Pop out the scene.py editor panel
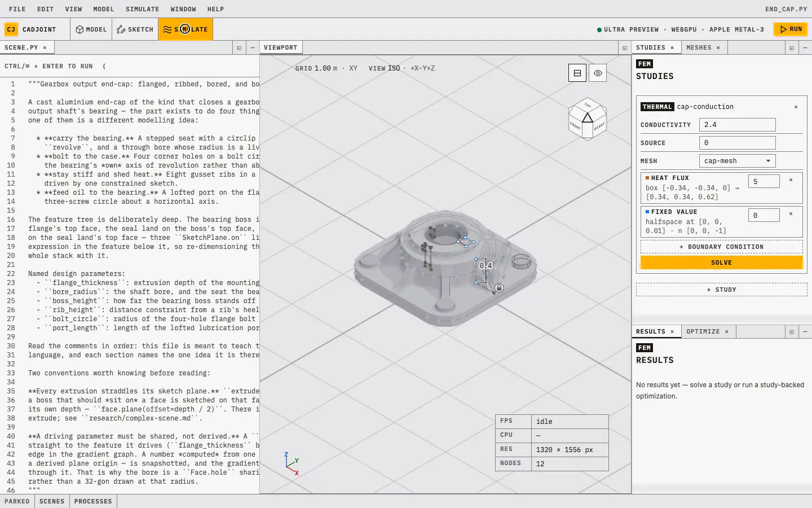 pyautogui.click(x=239, y=48)
